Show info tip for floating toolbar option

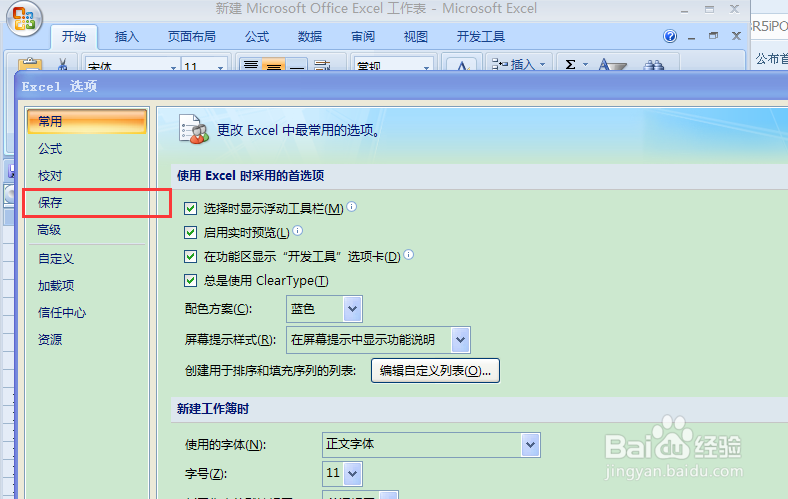point(352,207)
